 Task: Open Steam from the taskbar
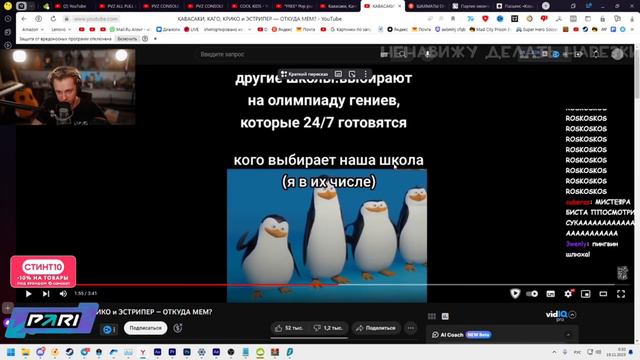[69, 352]
